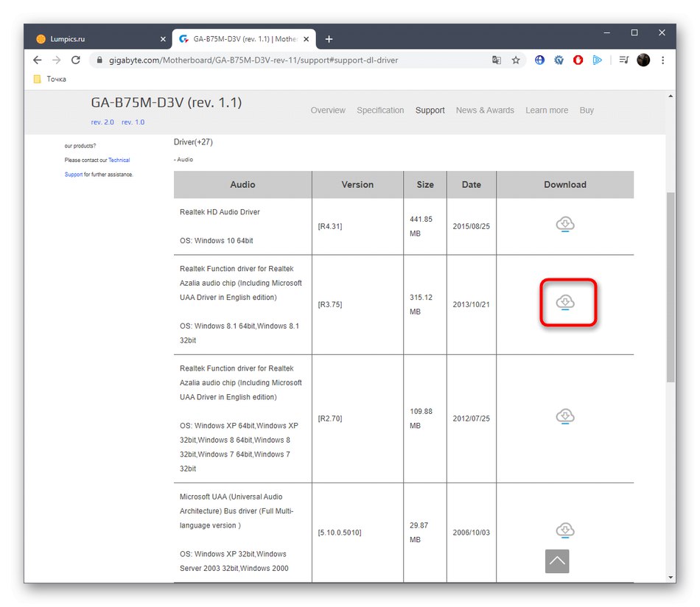Click the date 2012/07/25
This screenshot has width=700, height=607.
coord(471,418)
